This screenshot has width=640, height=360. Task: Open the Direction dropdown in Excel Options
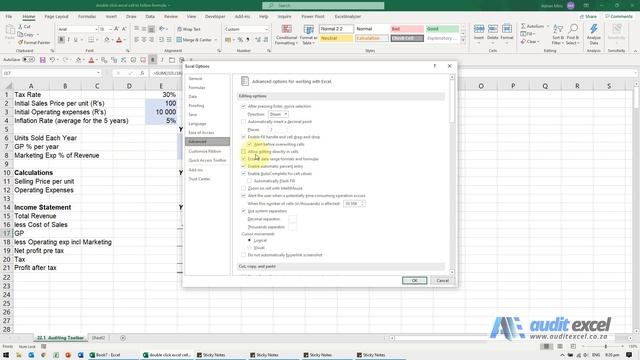point(278,114)
